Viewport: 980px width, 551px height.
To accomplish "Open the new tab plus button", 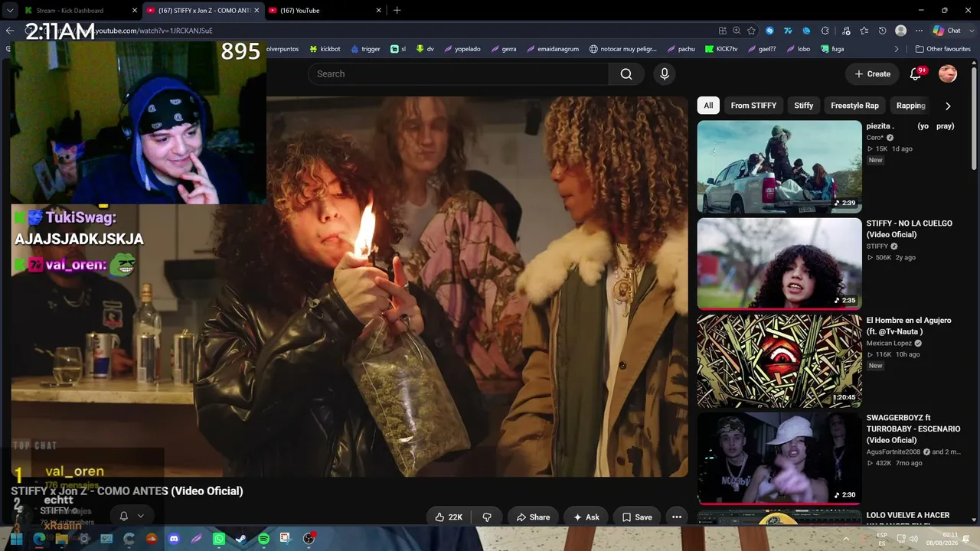I will coord(397,11).
